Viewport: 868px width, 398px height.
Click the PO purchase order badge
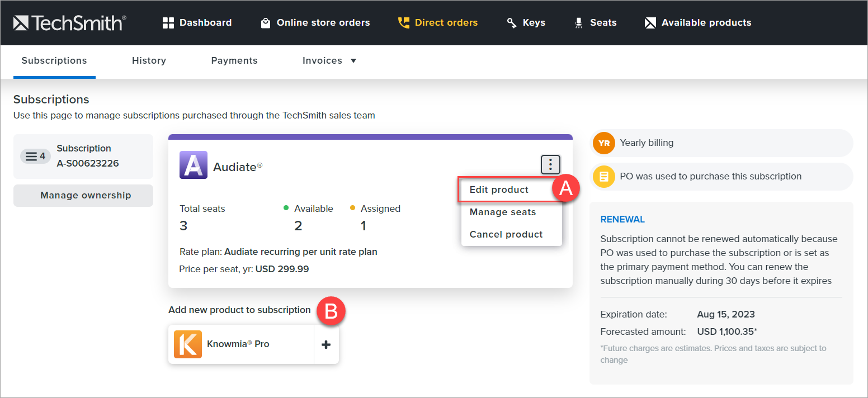point(603,177)
